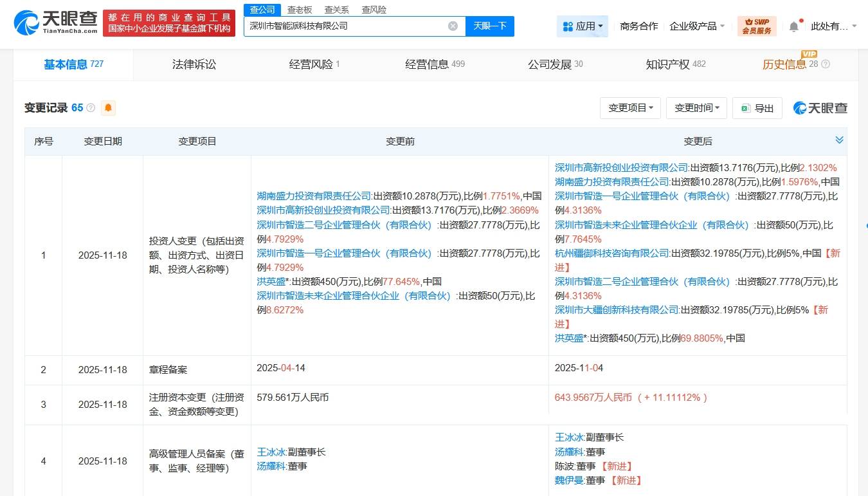Click the TianYanCha logo in header
868x496 pixels.
[x=55, y=23]
